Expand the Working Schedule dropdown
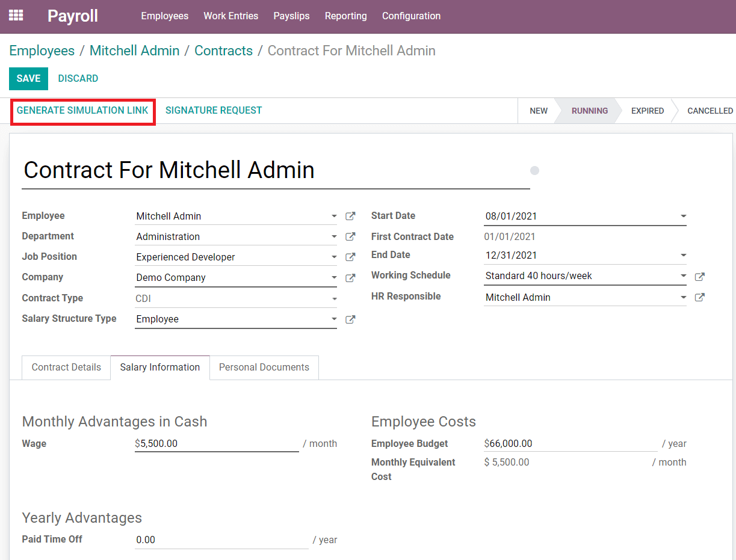736x560 pixels. pyautogui.click(x=683, y=277)
